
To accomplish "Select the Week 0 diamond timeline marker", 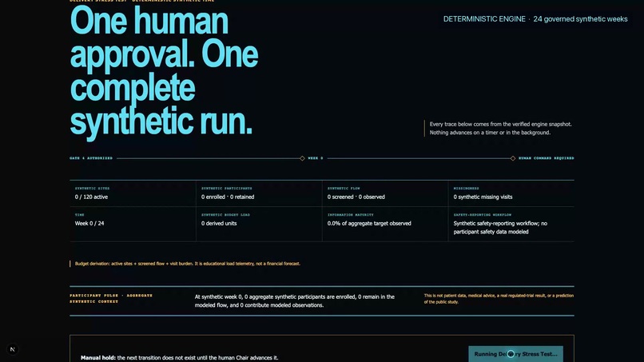I will click(x=302, y=158).
